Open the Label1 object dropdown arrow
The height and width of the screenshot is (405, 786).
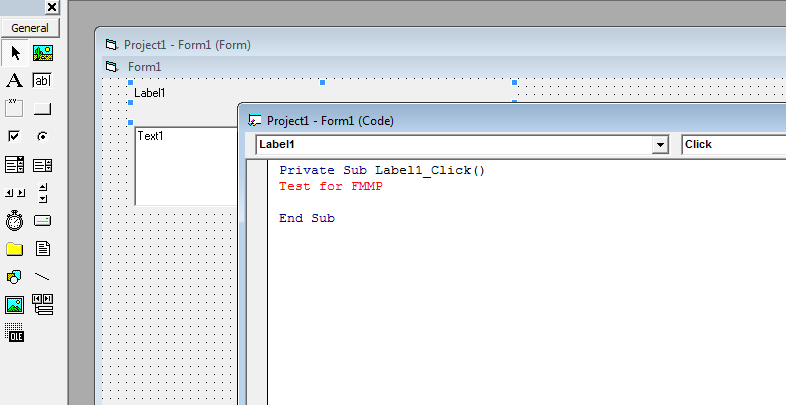coord(660,145)
